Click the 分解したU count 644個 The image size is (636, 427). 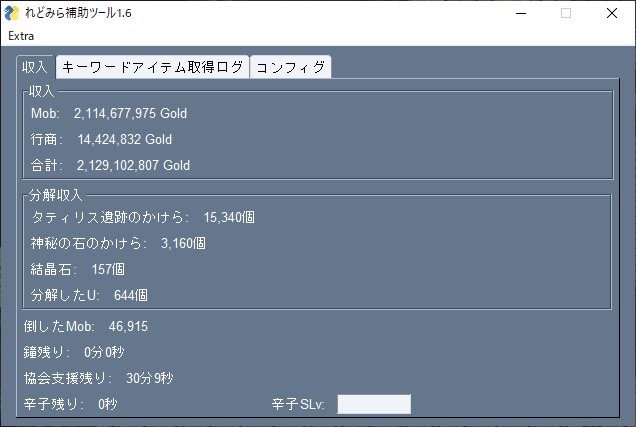[x=131, y=295]
